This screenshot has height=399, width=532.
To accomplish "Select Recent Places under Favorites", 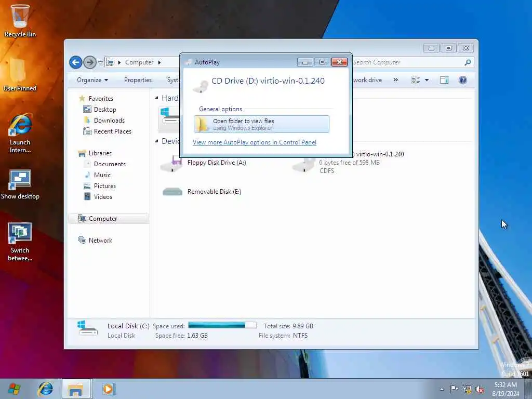I will coord(112,131).
